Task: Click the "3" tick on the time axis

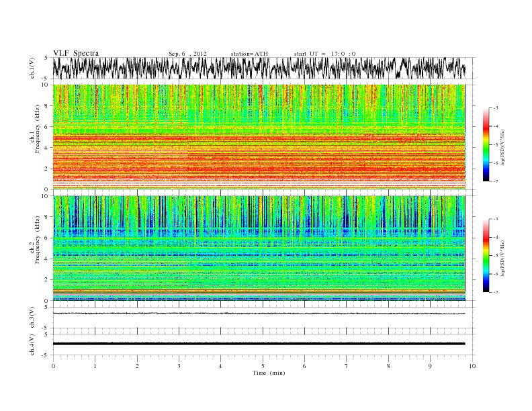Action: [x=179, y=366]
